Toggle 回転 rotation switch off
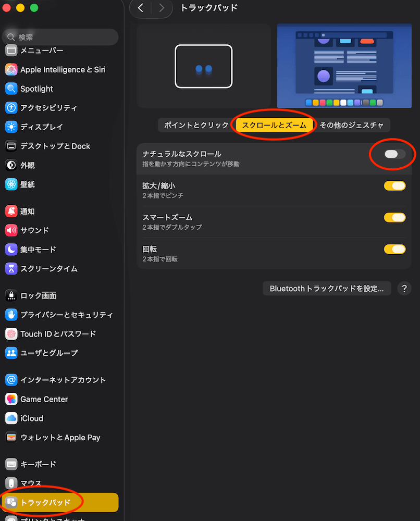Viewport: 420px width, 521px height. click(394, 249)
